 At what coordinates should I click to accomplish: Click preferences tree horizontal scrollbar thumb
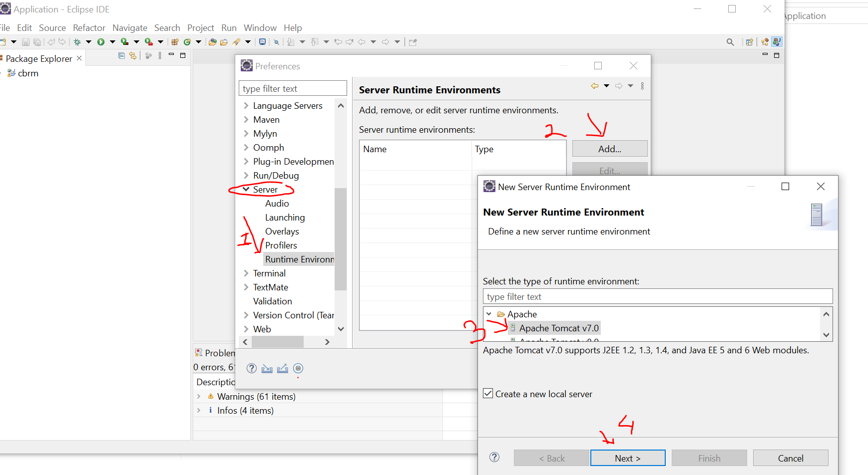click(278, 342)
